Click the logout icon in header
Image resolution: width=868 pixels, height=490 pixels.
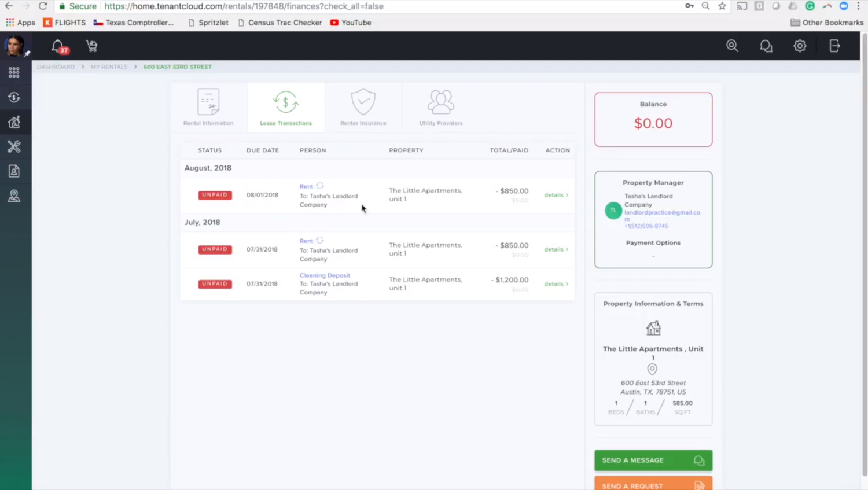[834, 46]
